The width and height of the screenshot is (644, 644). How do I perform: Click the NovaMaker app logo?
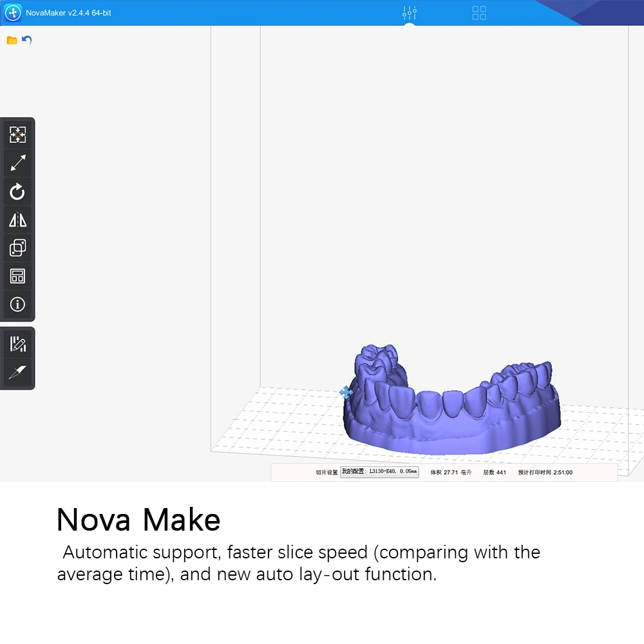point(13,13)
